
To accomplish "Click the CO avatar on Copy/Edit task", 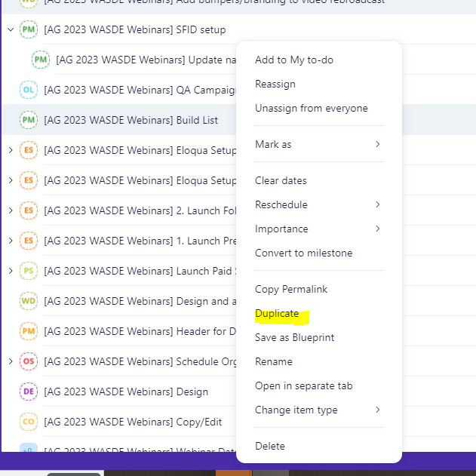I will tap(29, 422).
